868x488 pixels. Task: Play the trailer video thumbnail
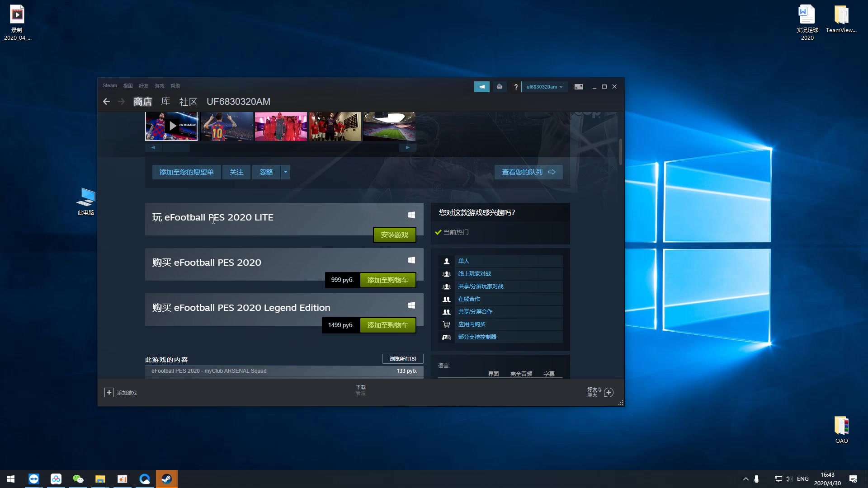(171, 126)
